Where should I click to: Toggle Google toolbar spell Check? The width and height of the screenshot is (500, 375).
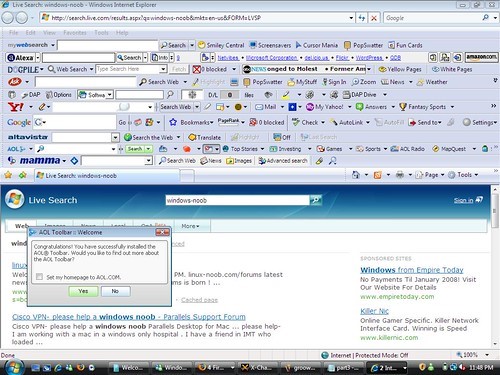tap(305, 122)
